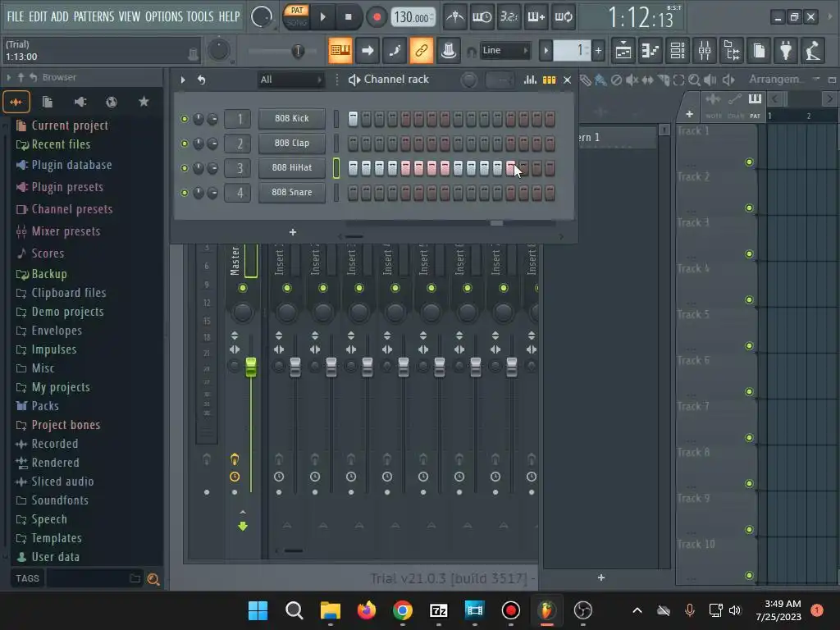This screenshot has width=840, height=630.
Task: Open the Playlist view icon
Action: coord(623,51)
